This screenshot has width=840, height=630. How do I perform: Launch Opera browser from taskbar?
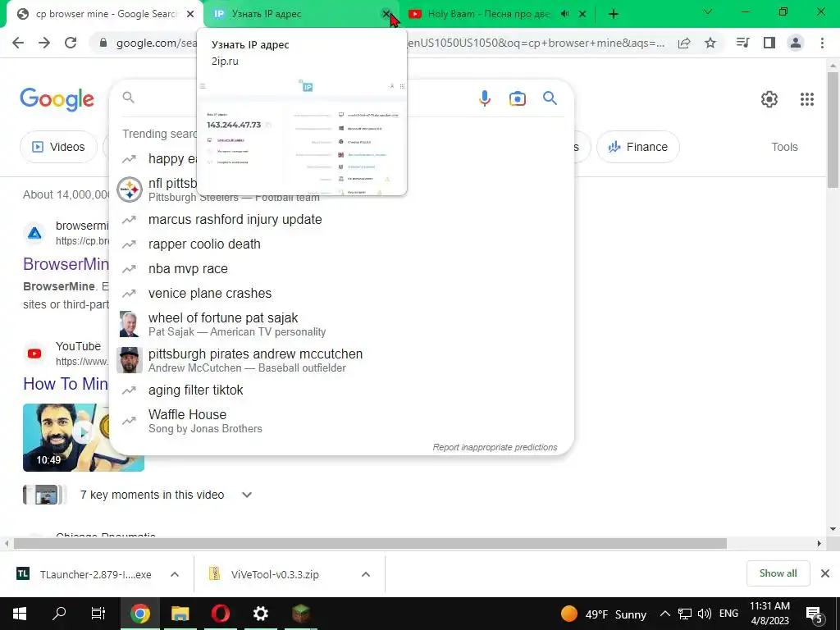[220, 614]
